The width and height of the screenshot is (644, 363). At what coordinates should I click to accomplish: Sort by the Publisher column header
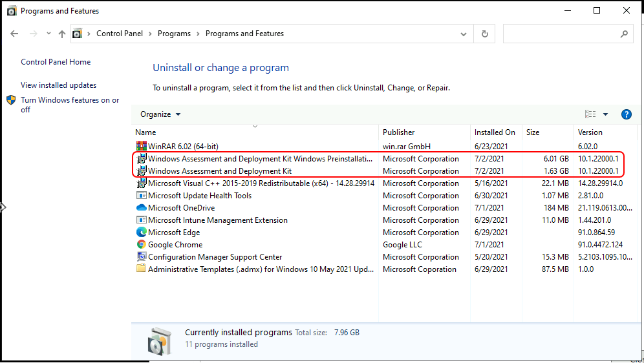click(424, 132)
